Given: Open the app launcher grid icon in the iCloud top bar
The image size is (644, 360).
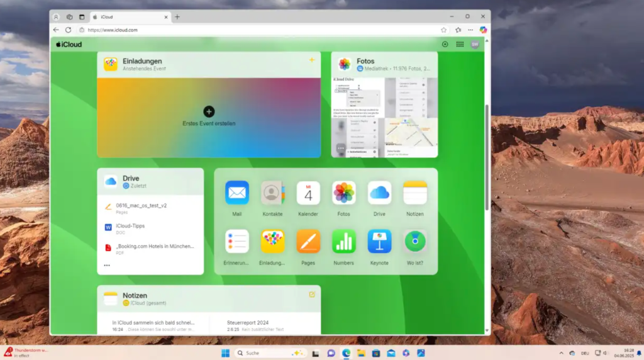Looking at the screenshot, I should [x=460, y=45].
